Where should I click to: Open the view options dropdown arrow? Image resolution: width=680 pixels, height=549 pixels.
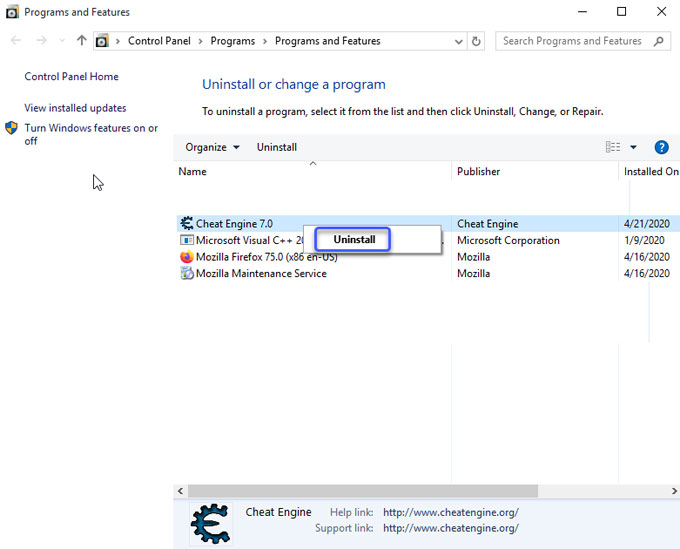click(633, 147)
